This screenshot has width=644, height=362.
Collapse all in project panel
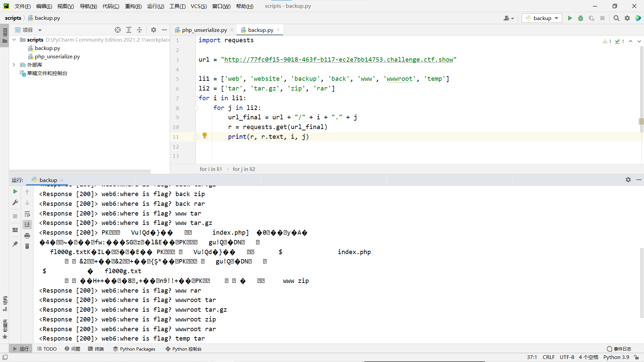coord(140,30)
